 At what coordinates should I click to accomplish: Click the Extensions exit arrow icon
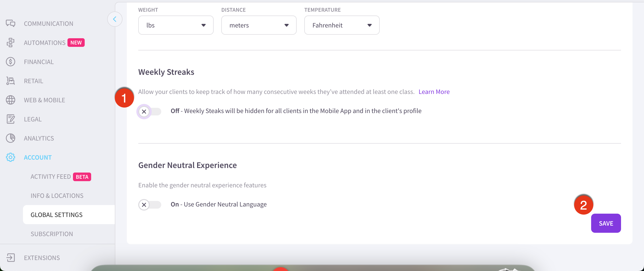click(x=11, y=258)
